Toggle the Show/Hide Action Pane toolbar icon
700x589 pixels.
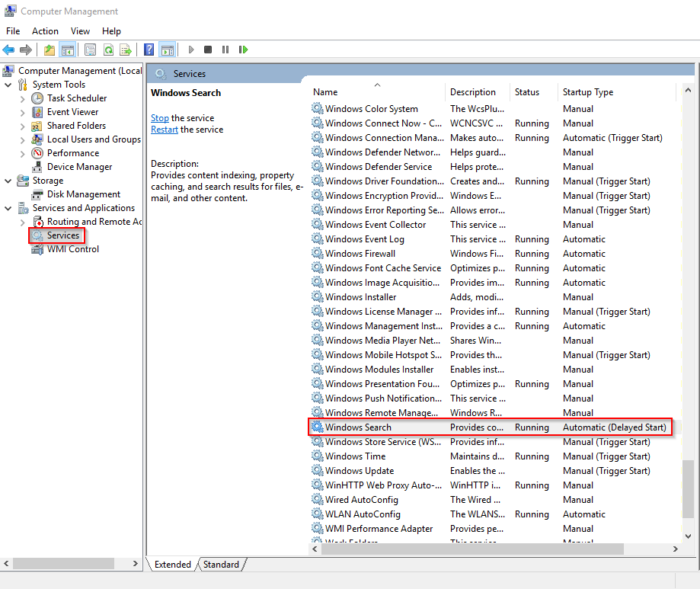[x=168, y=50]
